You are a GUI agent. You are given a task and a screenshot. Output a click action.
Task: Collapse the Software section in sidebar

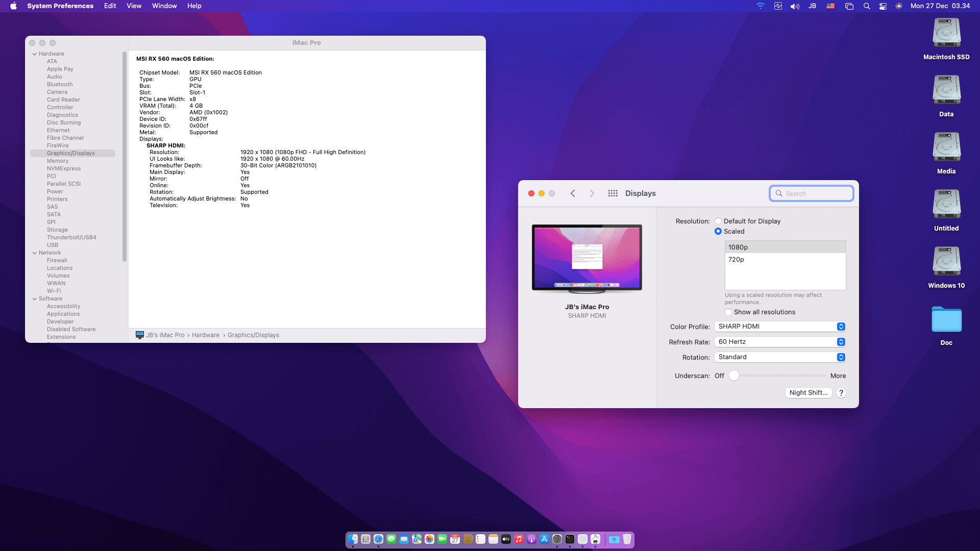click(35, 299)
